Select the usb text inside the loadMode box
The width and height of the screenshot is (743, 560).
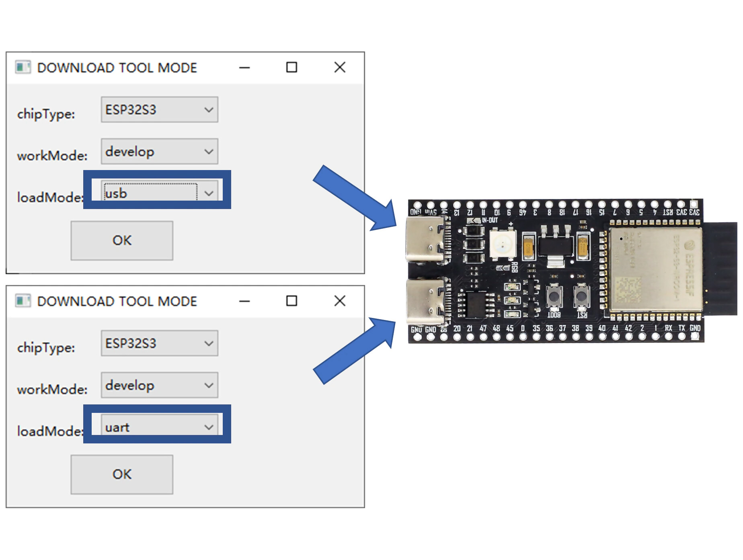pos(117,193)
